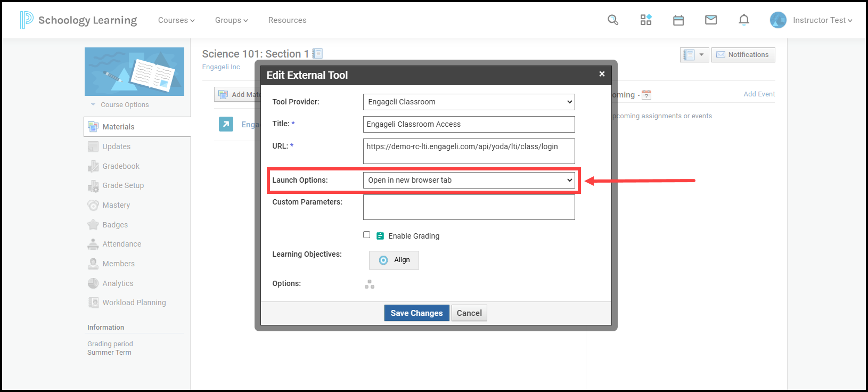Expand the Instructor Test account menu
The width and height of the screenshot is (868, 392).
coord(823,20)
